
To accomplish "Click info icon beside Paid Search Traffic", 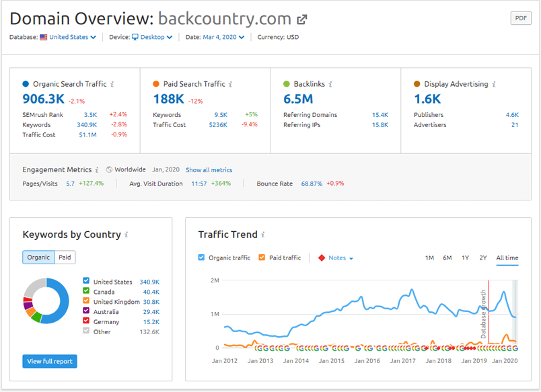I will tap(231, 85).
